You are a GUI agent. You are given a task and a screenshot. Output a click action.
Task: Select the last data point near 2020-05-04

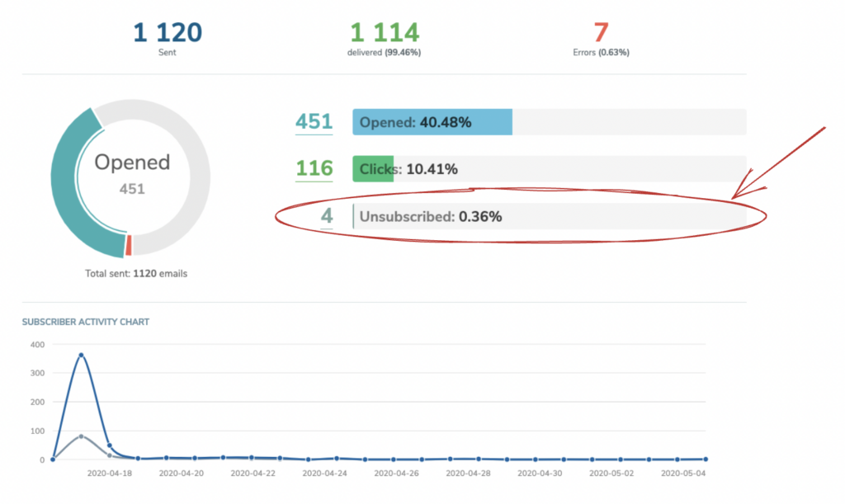click(705, 459)
